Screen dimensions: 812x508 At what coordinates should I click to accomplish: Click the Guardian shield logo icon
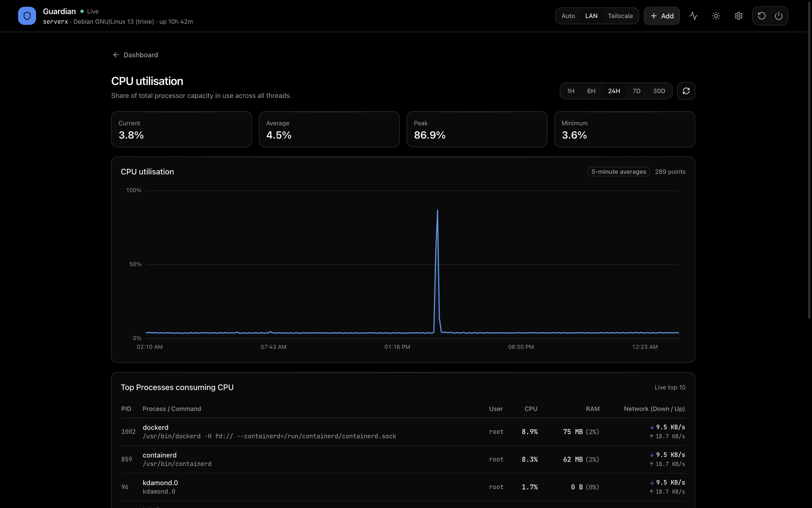point(27,16)
